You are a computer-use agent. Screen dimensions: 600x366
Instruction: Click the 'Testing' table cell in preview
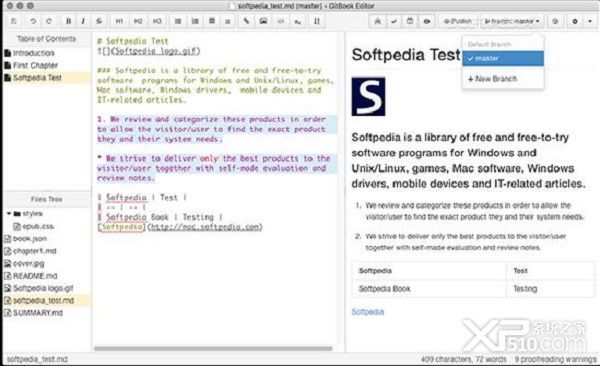(551, 289)
